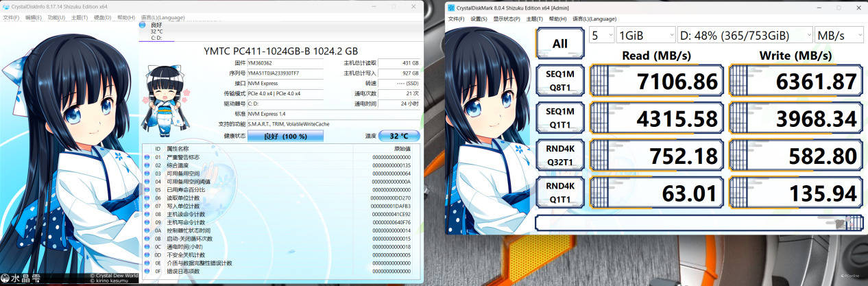This screenshot has width=868, height=286.
Task: Click status orb for attribute 0C
Action: tap(146, 247)
